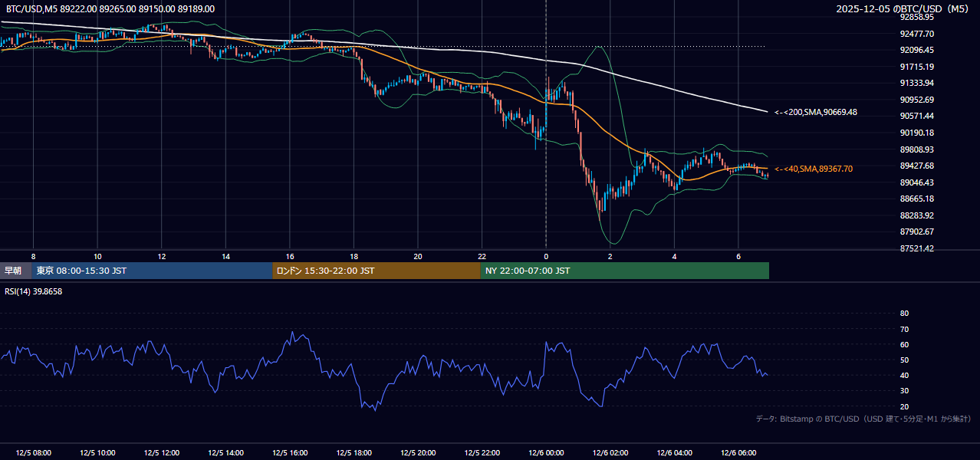Click the 12/5 16:00 date label
The height and width of the screenshot is (460, 980).
click(290, 453)
